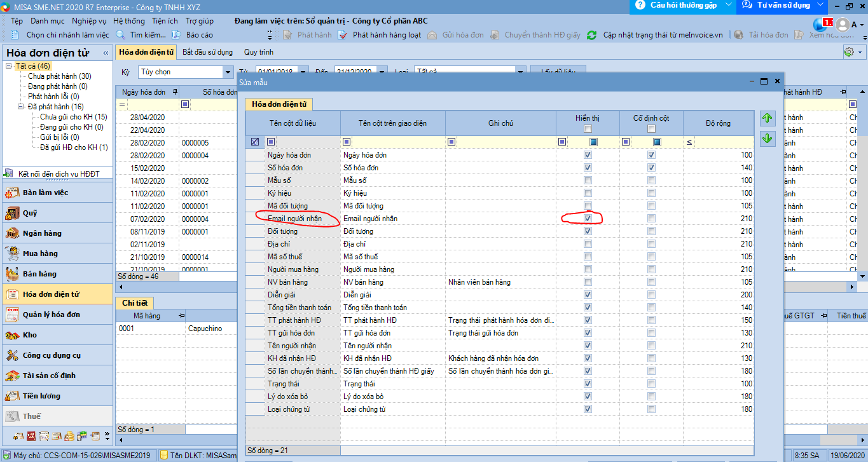
Task: Check the Cố định cột header checkbox
Action: (x=651, y=129)
